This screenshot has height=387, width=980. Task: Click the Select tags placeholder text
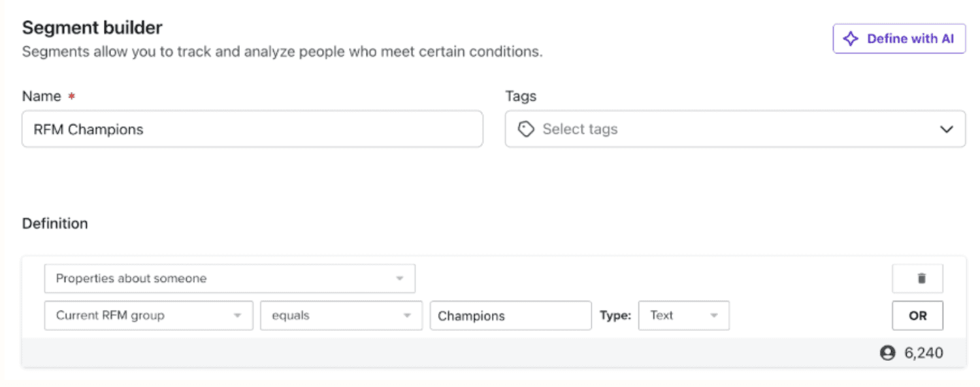(580, 129)
